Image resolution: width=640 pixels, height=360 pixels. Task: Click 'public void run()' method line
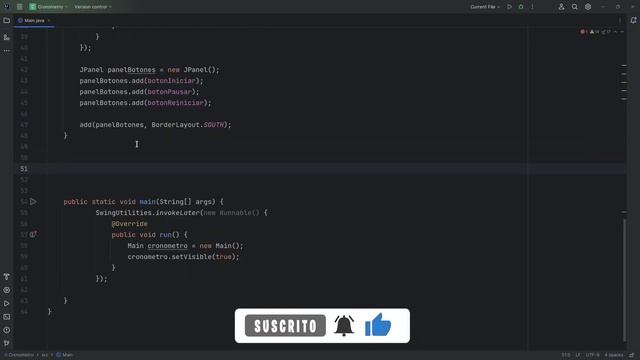(149, 235)
